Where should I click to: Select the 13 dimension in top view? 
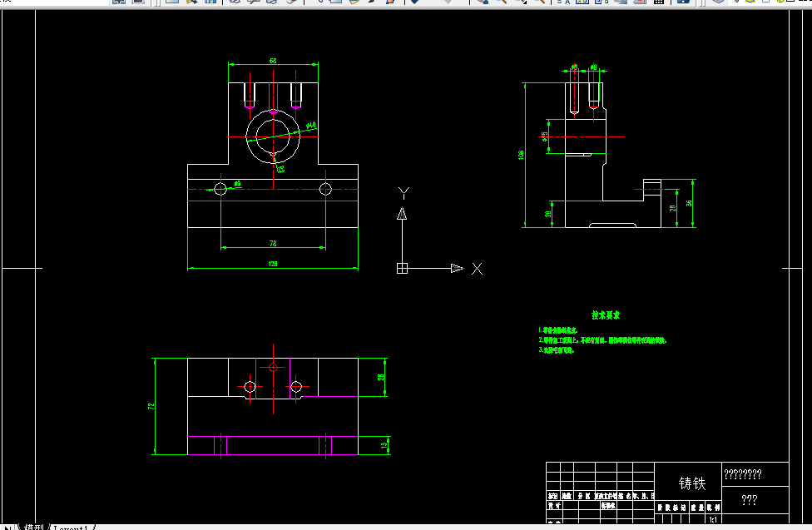(384, 445)
